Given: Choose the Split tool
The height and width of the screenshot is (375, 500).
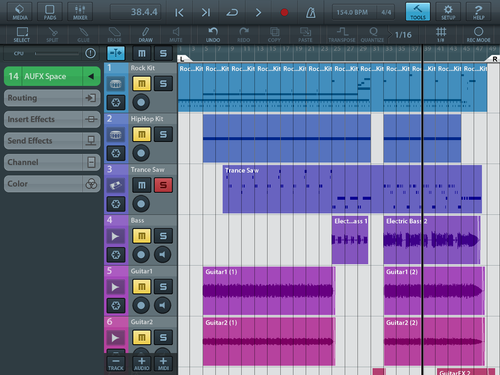Looking at the screenshot, I should click(52, 35).
